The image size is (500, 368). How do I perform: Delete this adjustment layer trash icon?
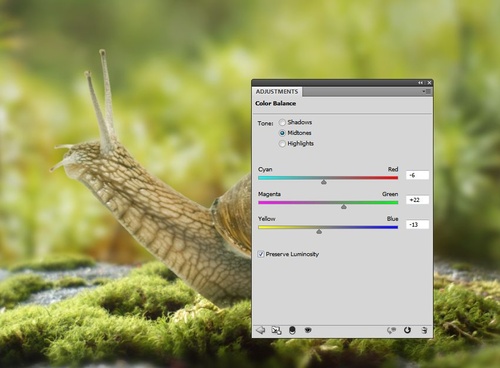424,330
